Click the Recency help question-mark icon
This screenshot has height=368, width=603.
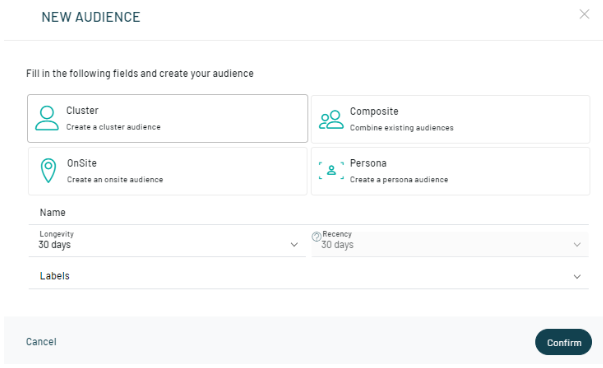point(316,237)
